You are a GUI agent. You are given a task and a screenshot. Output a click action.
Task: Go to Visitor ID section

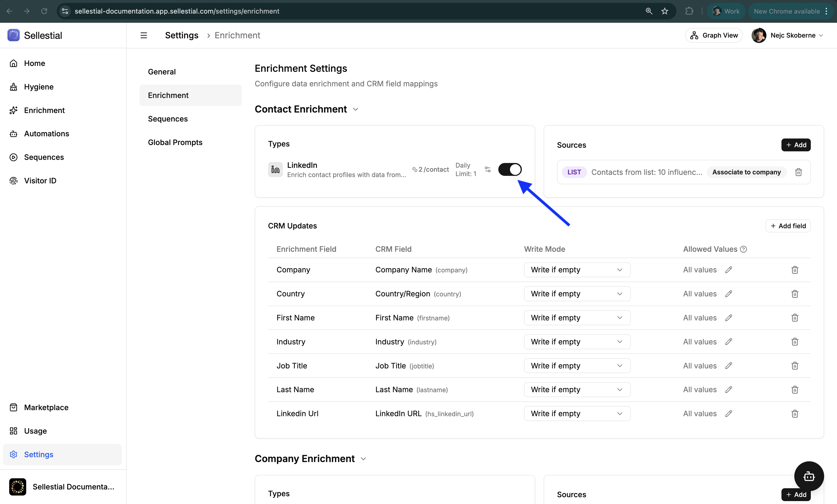point(40,180)
